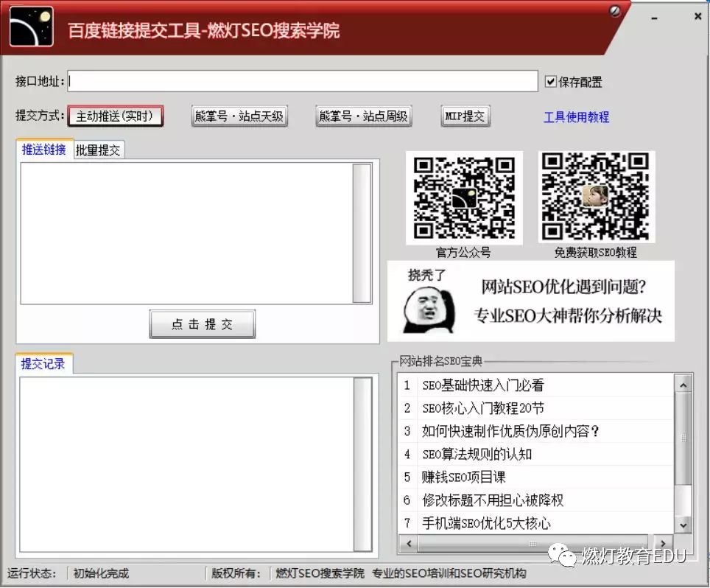Open list item SEO基础快速入门必看
Screen dimensions: 710x588
536,385
